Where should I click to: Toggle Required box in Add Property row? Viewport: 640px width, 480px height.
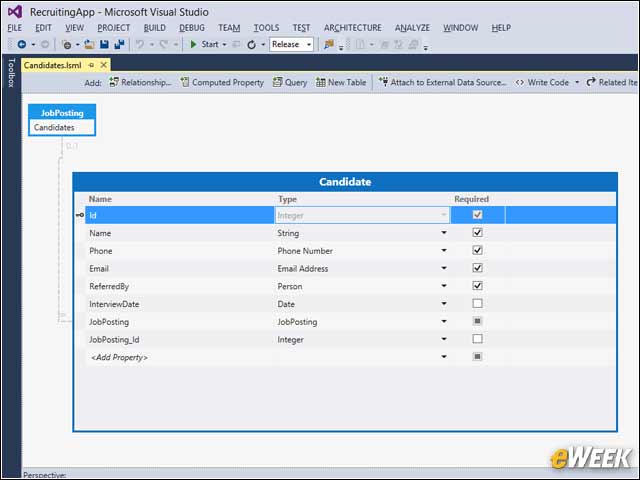tap(477, 357)
